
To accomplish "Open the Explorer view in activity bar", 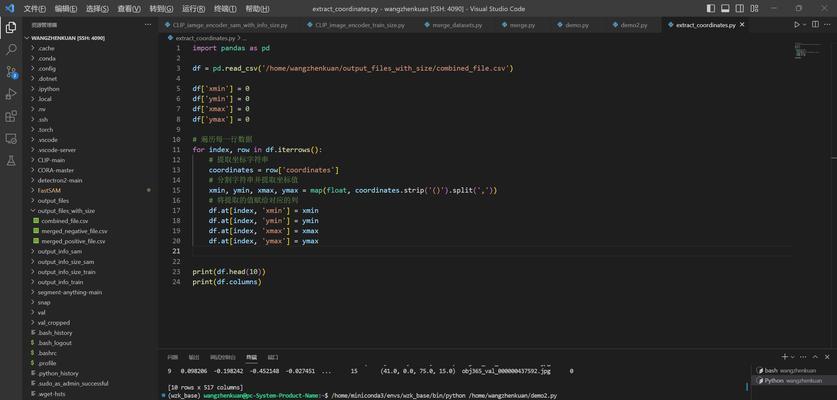I will coord(11,28).
